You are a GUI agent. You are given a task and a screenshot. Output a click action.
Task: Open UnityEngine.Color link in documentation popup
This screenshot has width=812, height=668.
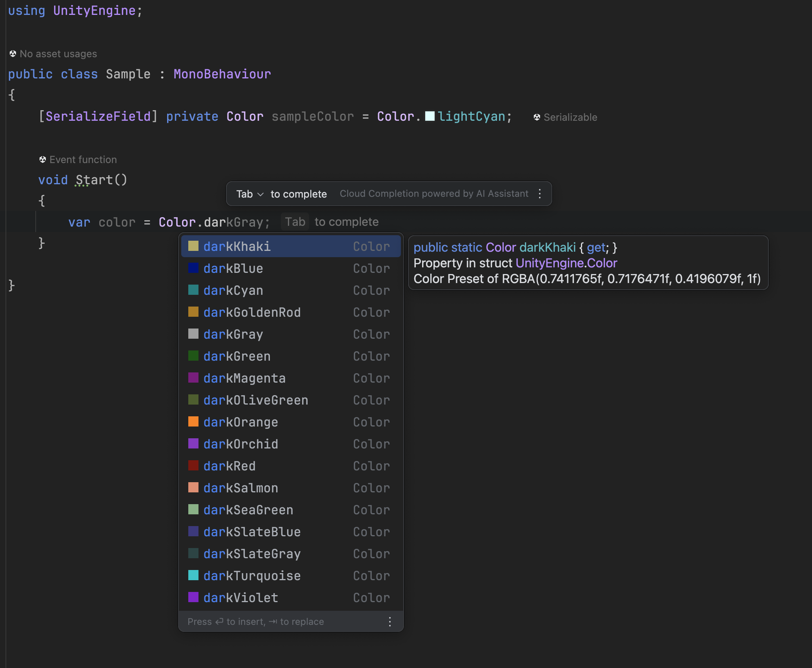tap(566, 263)
